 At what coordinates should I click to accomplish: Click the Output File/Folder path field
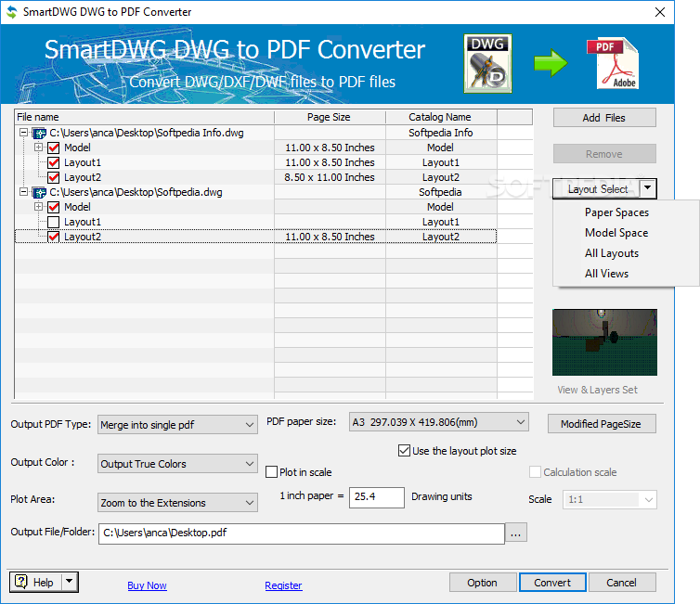[302, 533]
